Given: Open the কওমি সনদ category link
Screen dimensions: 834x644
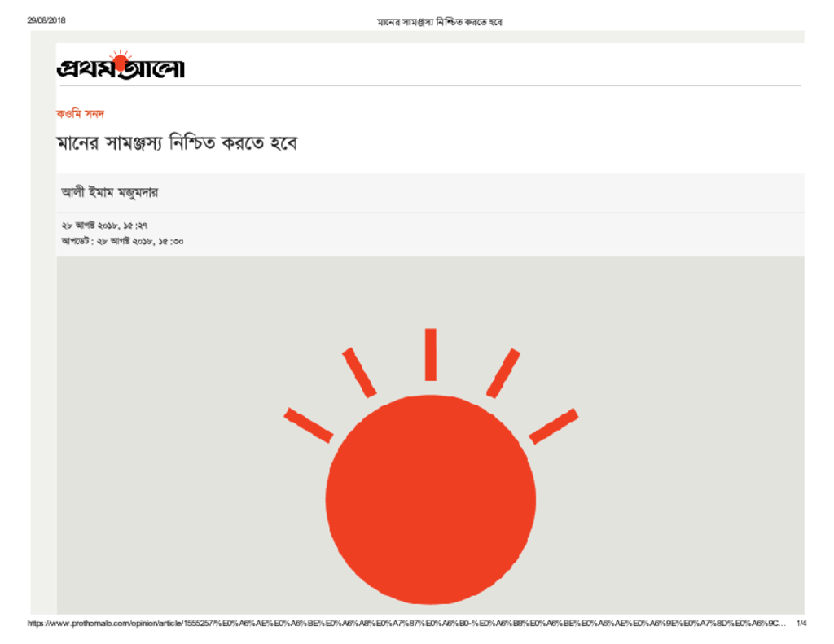Looking at the screenshot, I should pos(81,114).
